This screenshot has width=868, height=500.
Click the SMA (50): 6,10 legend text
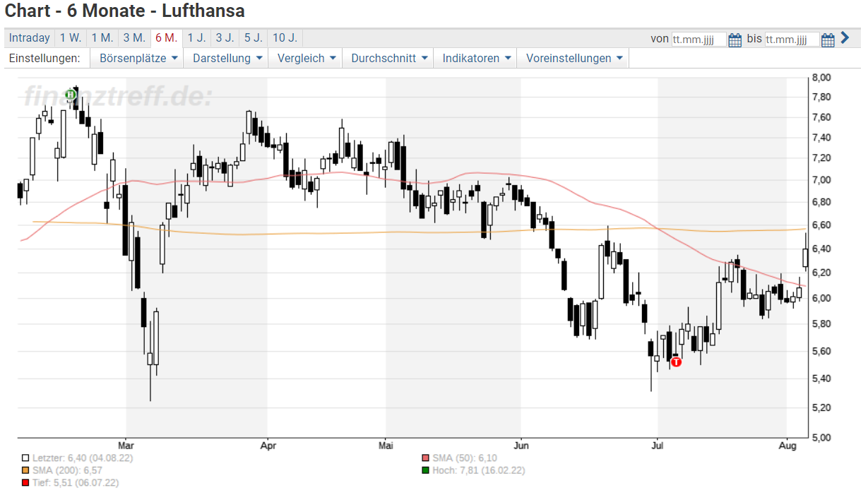pos(464,458)
